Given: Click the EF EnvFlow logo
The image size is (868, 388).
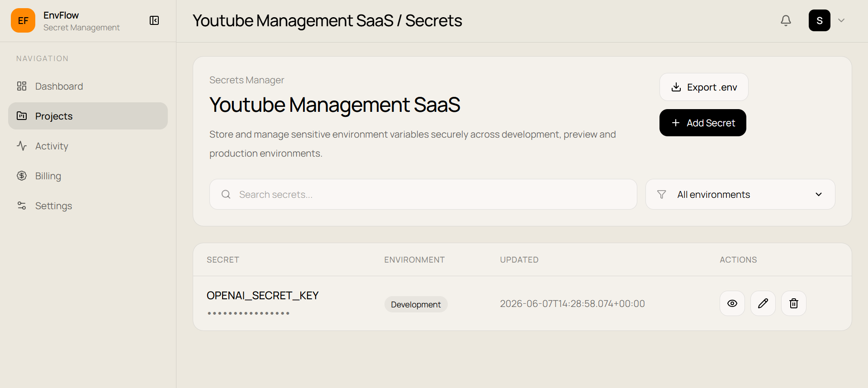Looking at the screenshot, I should click(x=23, y=20).
